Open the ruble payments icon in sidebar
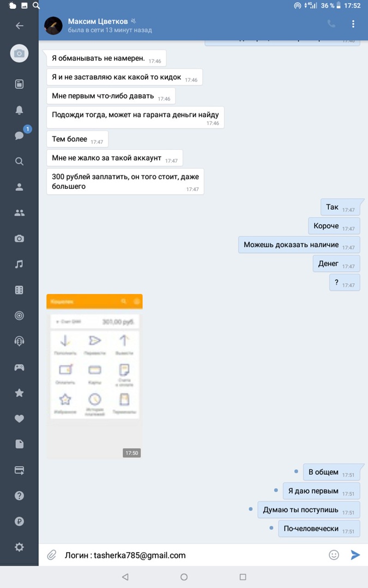The height and width of the screenshot is (588, 368). [x=19, y=521]
